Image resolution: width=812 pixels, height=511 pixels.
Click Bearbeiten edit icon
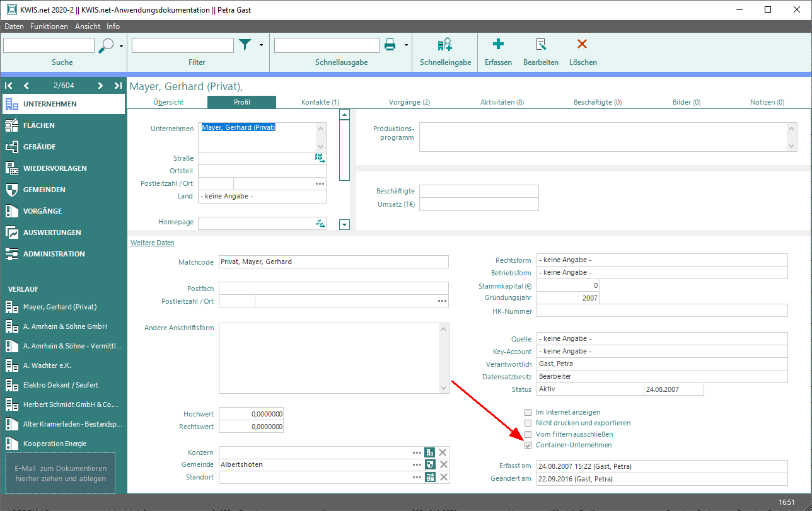coord(540,44)
